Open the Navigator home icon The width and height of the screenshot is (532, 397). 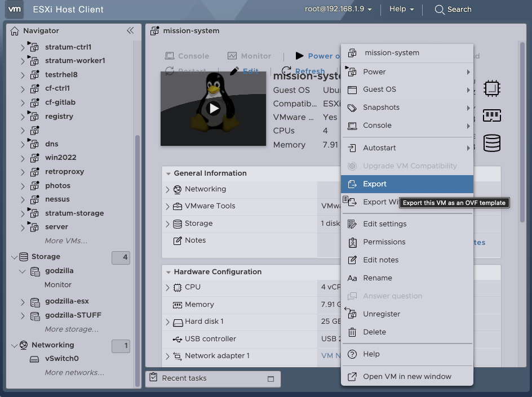pyautogui.click(x=15, y=31)
